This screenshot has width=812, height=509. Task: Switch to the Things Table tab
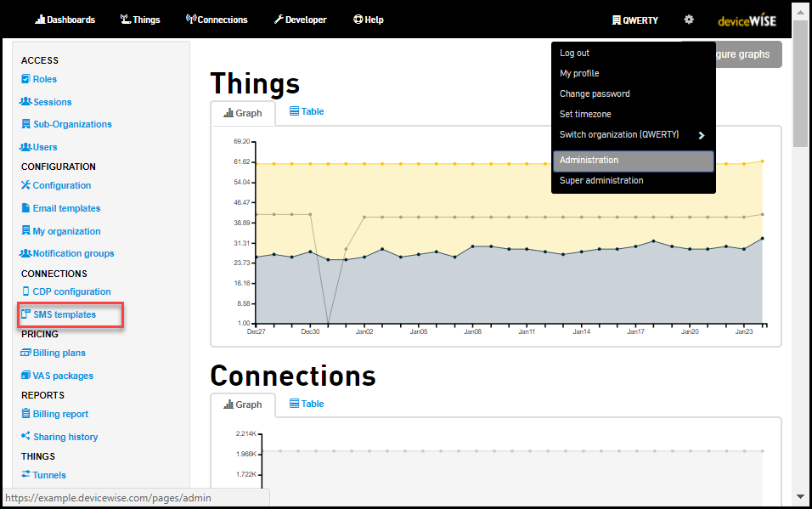click(307, 111)
